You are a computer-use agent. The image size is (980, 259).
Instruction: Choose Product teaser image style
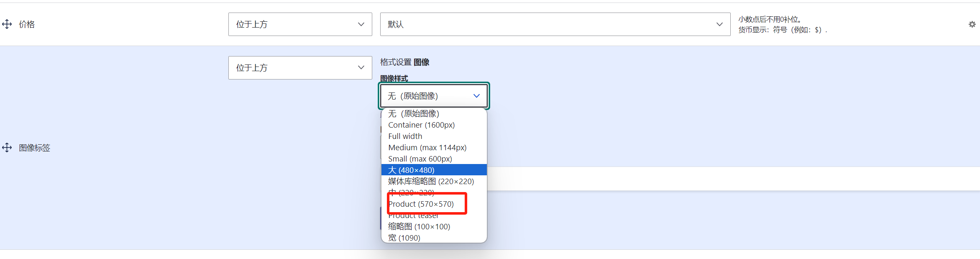(x=434, y=215)
